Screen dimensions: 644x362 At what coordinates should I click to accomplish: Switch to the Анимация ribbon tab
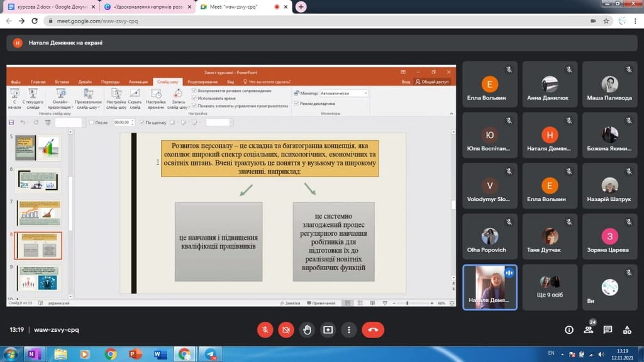tap(138, 82)
